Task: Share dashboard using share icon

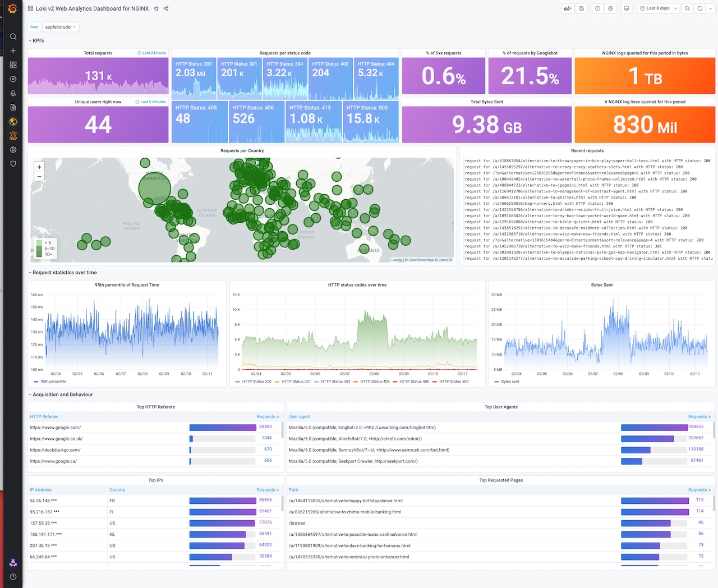Action: pyautogui.click(x=166, y=8)
